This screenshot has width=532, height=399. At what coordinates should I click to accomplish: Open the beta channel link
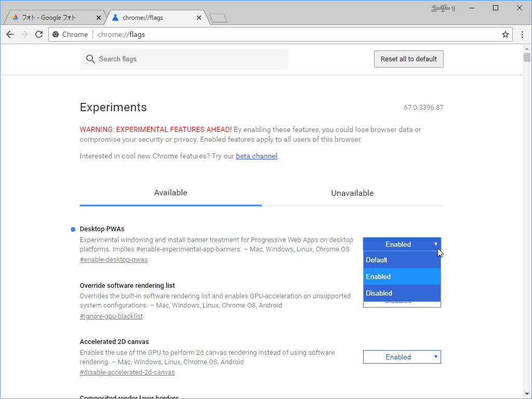[256, 156]
